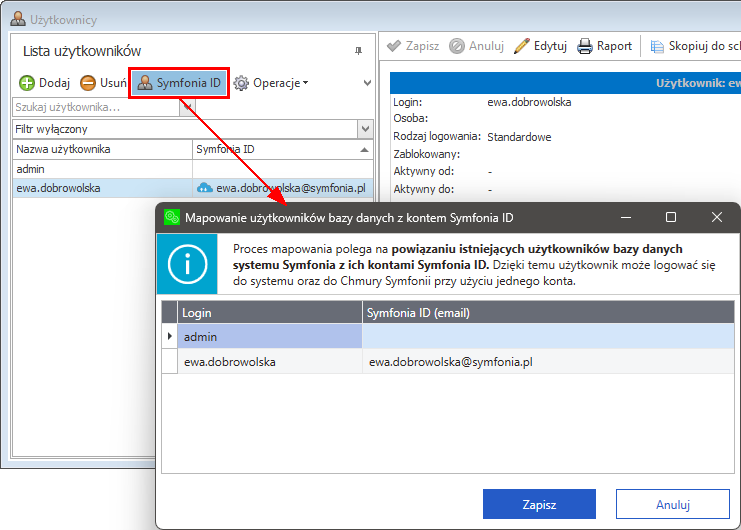Open the user search dropdown arrow
The width and height of the screenshot is (741, 530).
[187, 107]
